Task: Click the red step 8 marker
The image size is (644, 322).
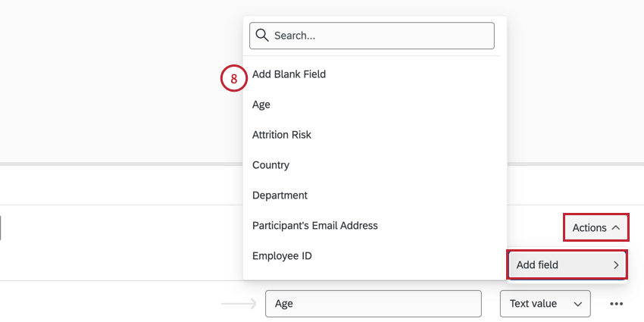Action: [234, 78]
